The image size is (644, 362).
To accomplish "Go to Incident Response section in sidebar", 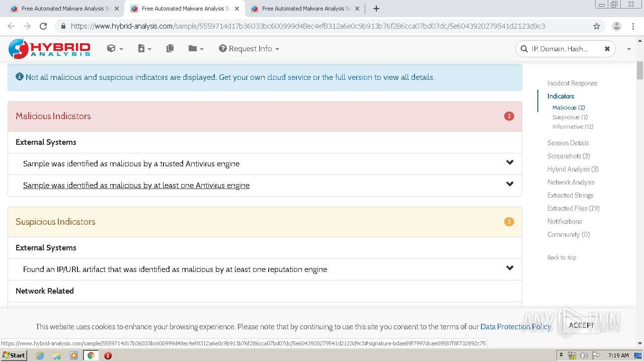I will [x=573, y=83].
